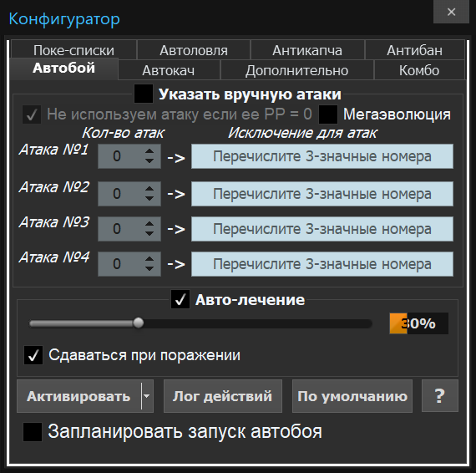Switch to the Автокач tab
This screenshot has width=476, height=473.
[169, 70]
